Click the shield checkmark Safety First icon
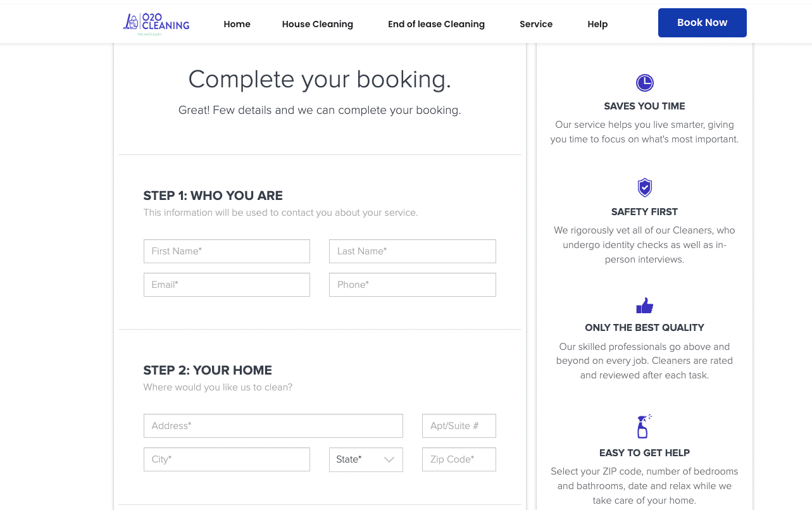812x510 pixels. (644, 188)
